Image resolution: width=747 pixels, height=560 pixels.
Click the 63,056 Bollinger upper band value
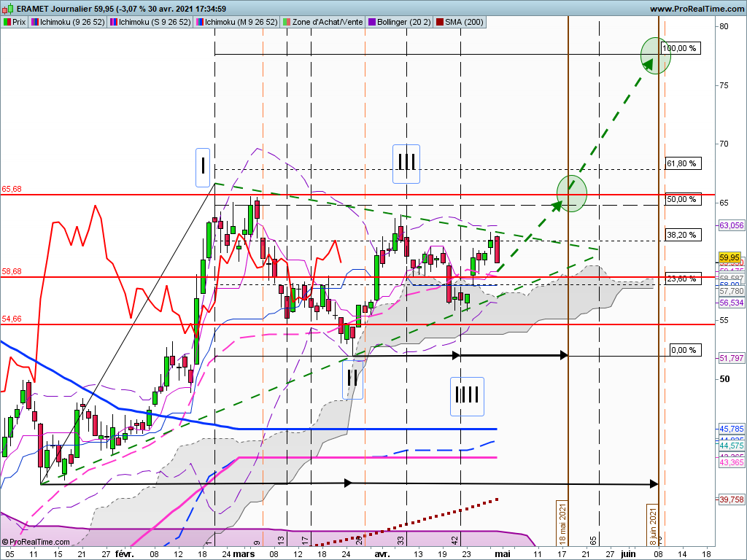pyautogui.click(x=731, y=225)
